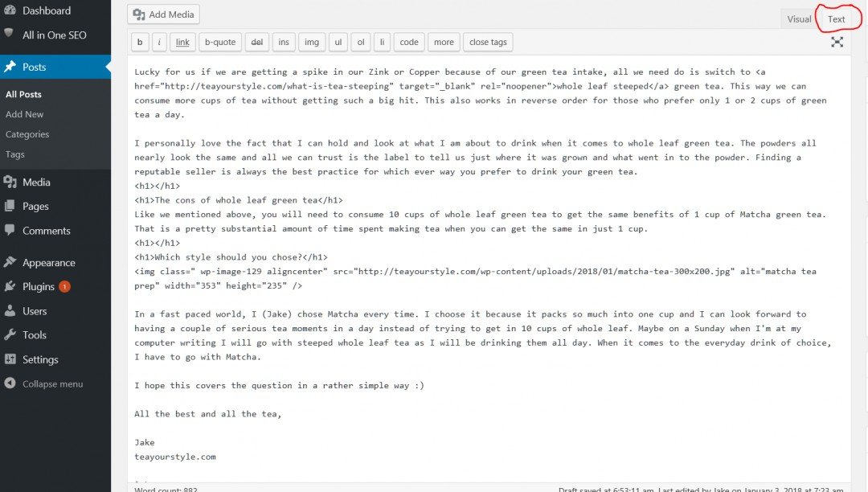This screenshot has height=492, width=868.
Task: Click the close tags button
Action: (488, 42)
